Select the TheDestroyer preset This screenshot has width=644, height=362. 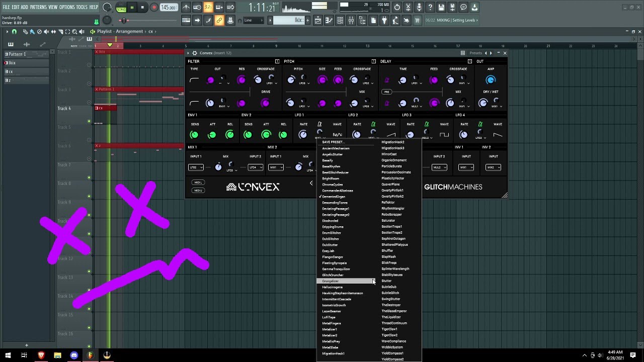click(x=391, y=305)
